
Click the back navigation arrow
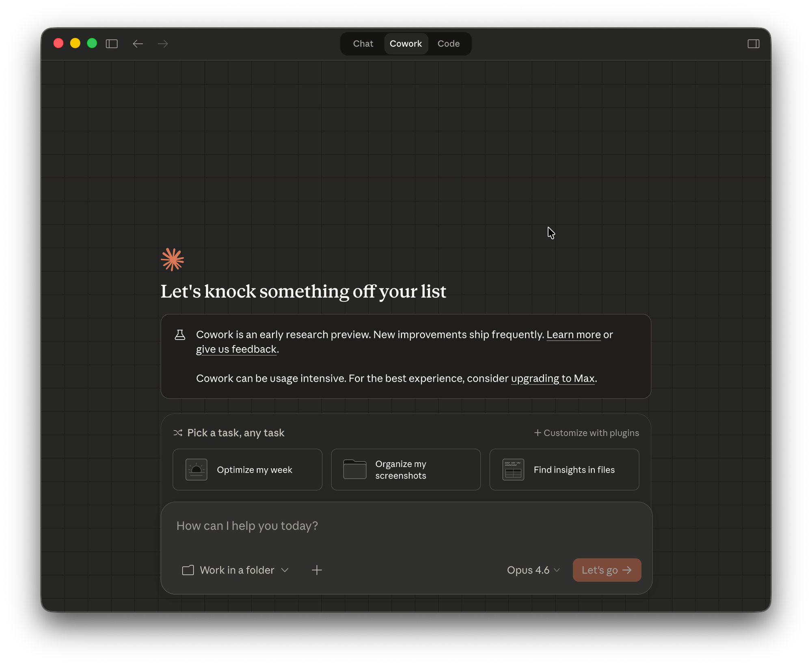point(138,43)
